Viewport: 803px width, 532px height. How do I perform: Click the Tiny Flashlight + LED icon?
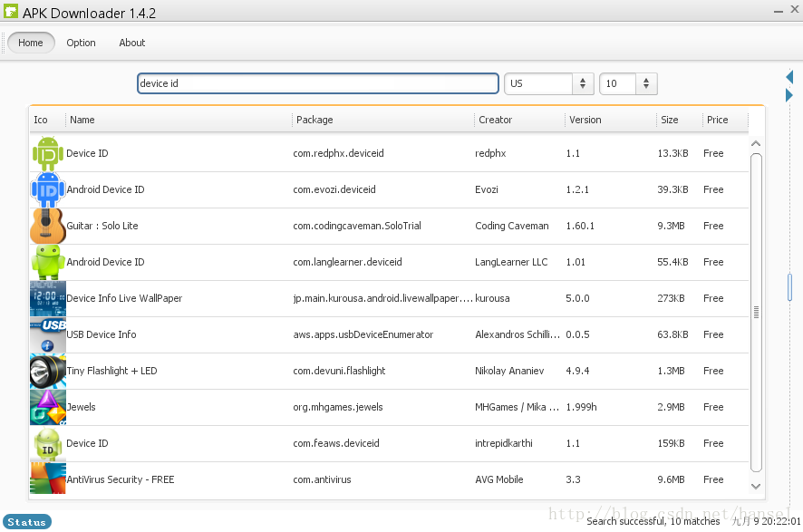[48, 372]
